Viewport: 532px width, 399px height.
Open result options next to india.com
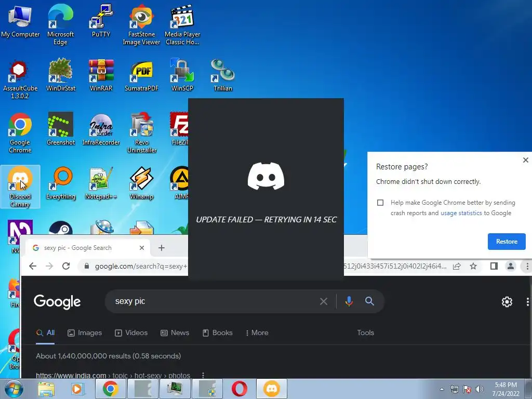click(203, 375)
